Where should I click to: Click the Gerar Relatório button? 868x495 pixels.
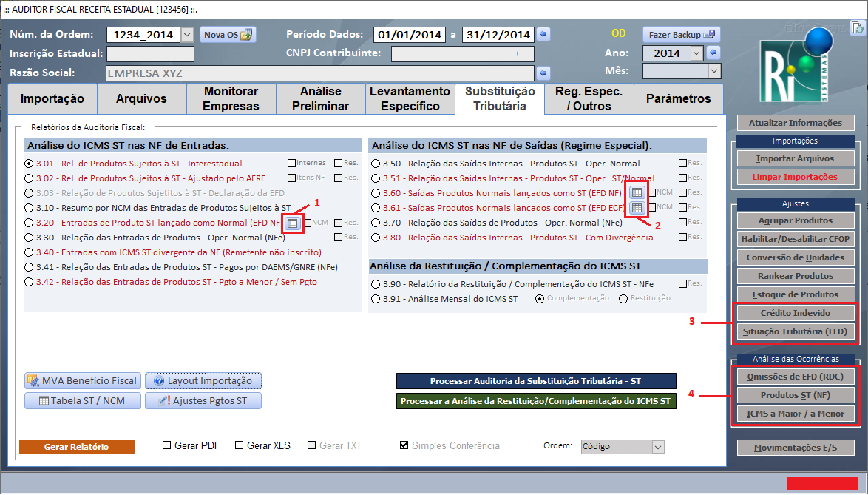[x=77, y=447]
